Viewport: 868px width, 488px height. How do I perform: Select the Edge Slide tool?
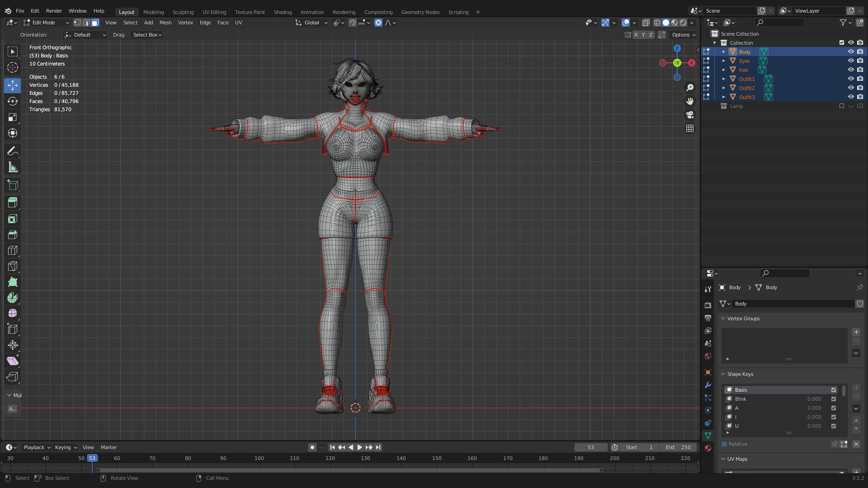[13, 329]
